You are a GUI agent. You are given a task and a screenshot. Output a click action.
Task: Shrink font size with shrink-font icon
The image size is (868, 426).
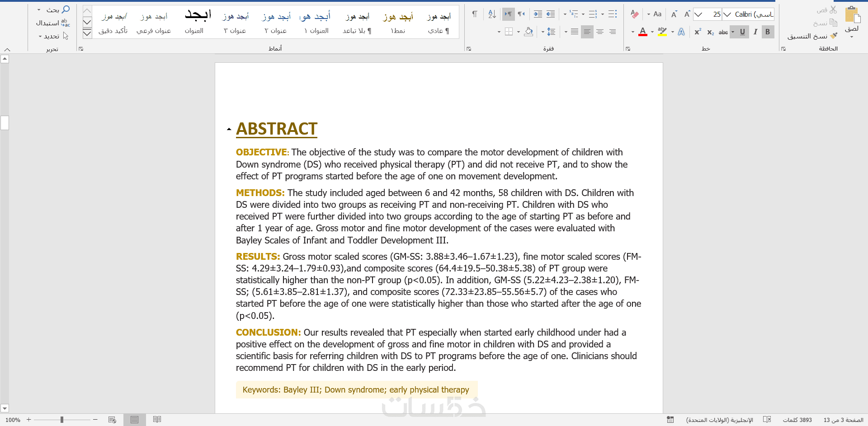click(674, 14)
